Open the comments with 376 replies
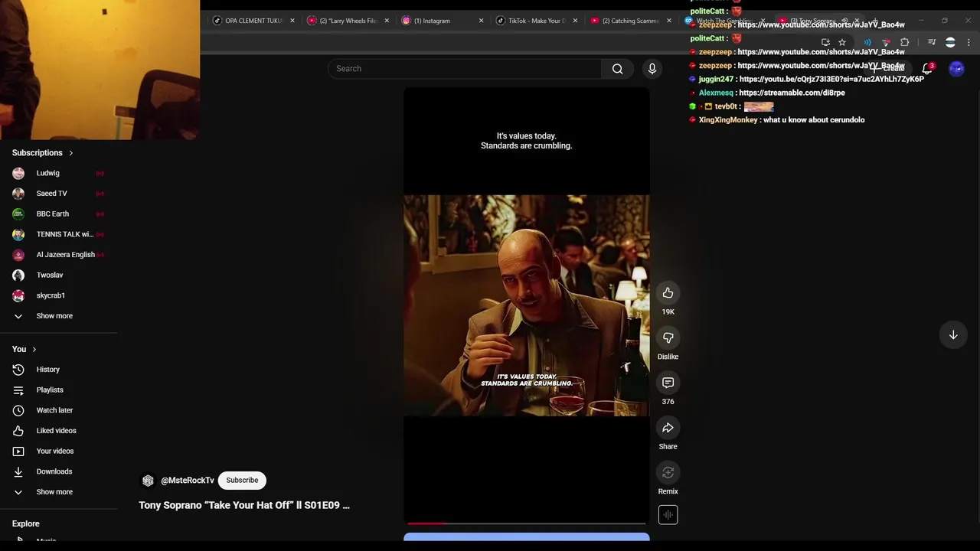 point(668,383)
